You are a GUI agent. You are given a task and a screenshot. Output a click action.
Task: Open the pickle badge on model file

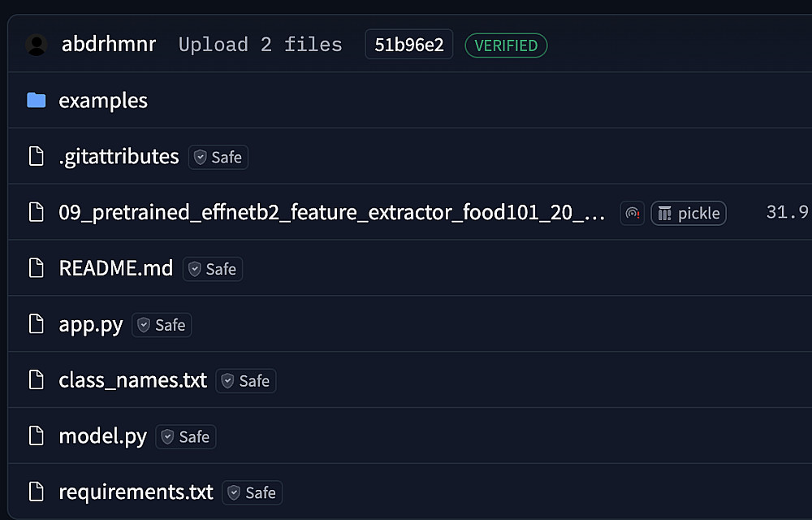click(x=689, y=214)
